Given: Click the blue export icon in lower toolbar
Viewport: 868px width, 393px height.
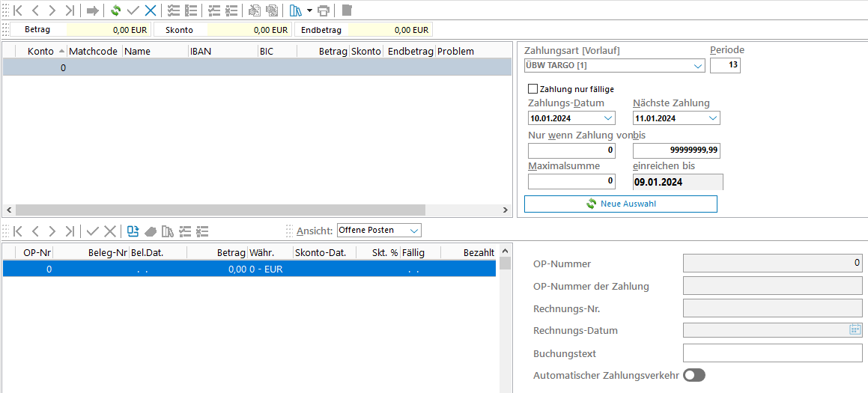Looking at the screenshot, I should [x=133, y=231].
